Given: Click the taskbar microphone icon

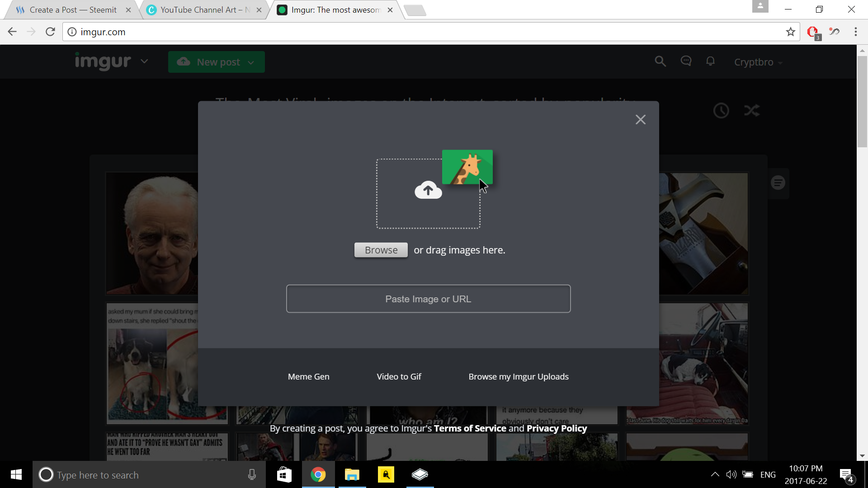Looking at the screenshot, I should coord(252,474).
